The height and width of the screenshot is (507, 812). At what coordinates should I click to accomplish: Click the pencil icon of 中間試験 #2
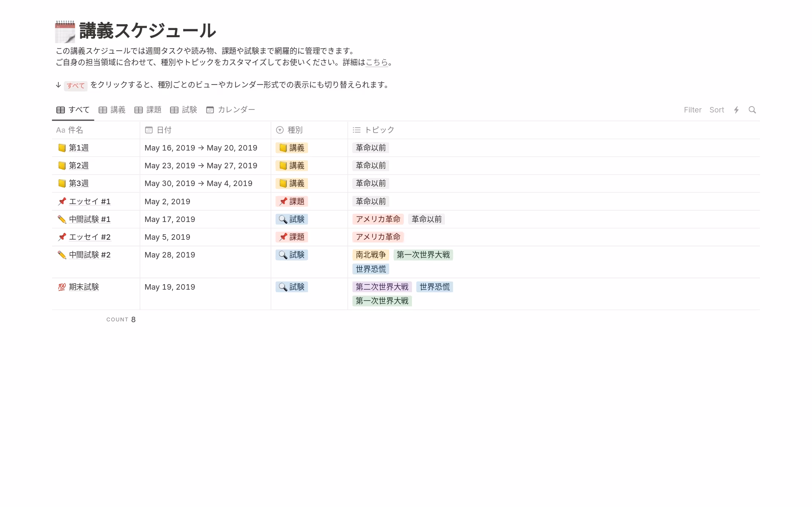[62, 255]
